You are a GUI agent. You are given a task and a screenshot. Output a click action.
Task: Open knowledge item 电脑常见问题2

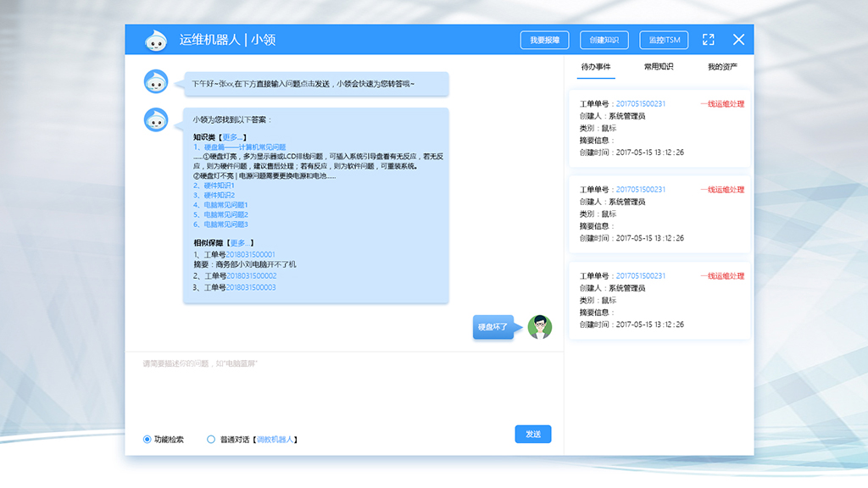click(x=225, y=214)
